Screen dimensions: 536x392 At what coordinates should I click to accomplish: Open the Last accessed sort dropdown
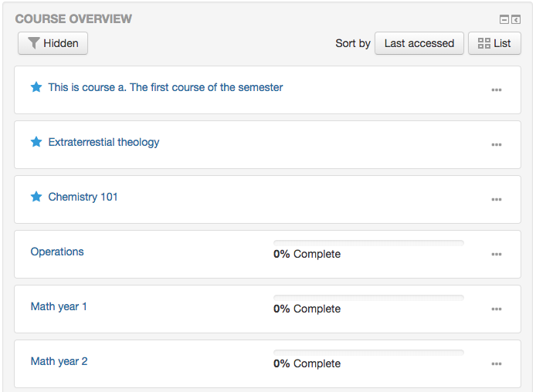419,43
